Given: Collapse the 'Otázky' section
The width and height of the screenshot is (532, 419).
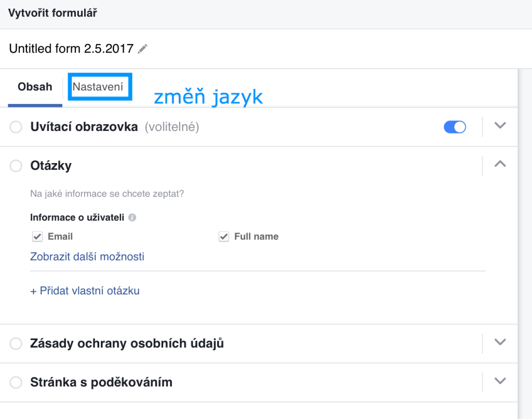Looking at the screenshot, I should pyautogui.click(x=500, y=164).
